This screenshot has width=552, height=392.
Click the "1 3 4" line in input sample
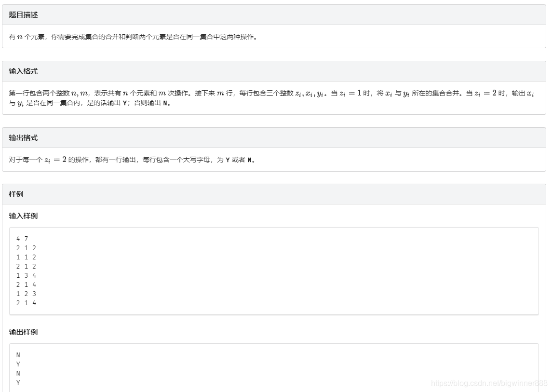pos(26,275)
